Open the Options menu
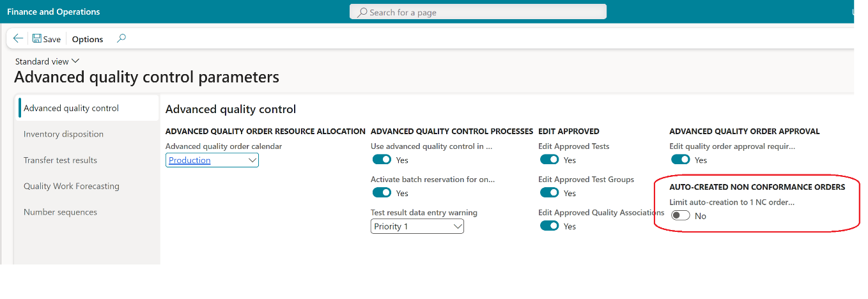Screen dimensions: 868x299 point(88,39)
